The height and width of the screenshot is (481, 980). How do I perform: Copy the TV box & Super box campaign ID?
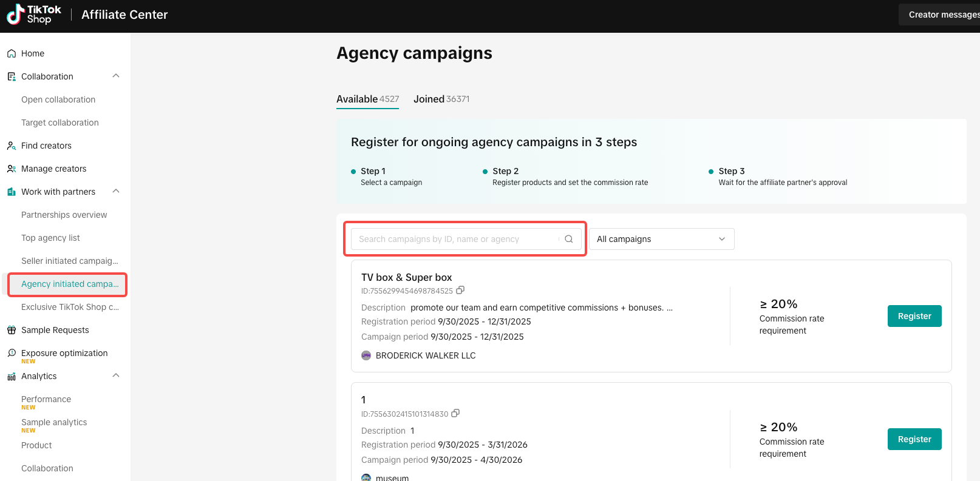pyautogui.click(x=460, y=291)
